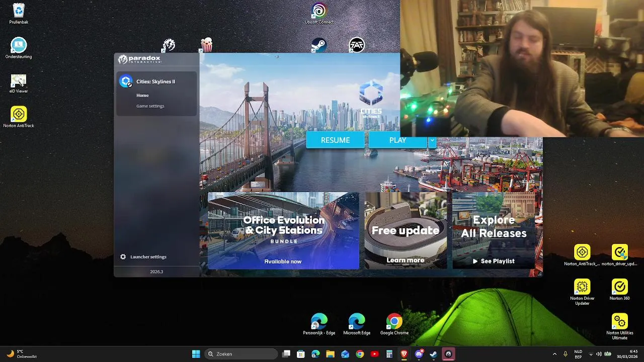Click Paradox Launcher taskbar icon
The height and width of the screenshot is (362, 644).
tap(448, 354)
